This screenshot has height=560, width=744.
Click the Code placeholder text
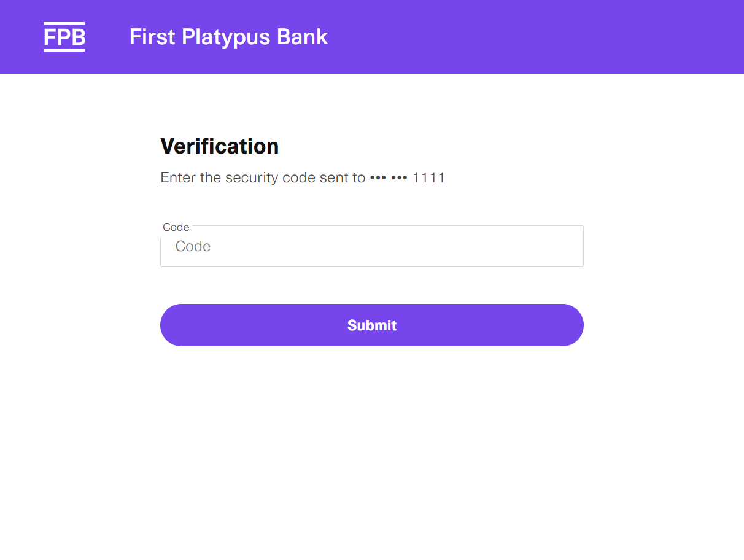[x=193, y=246]
